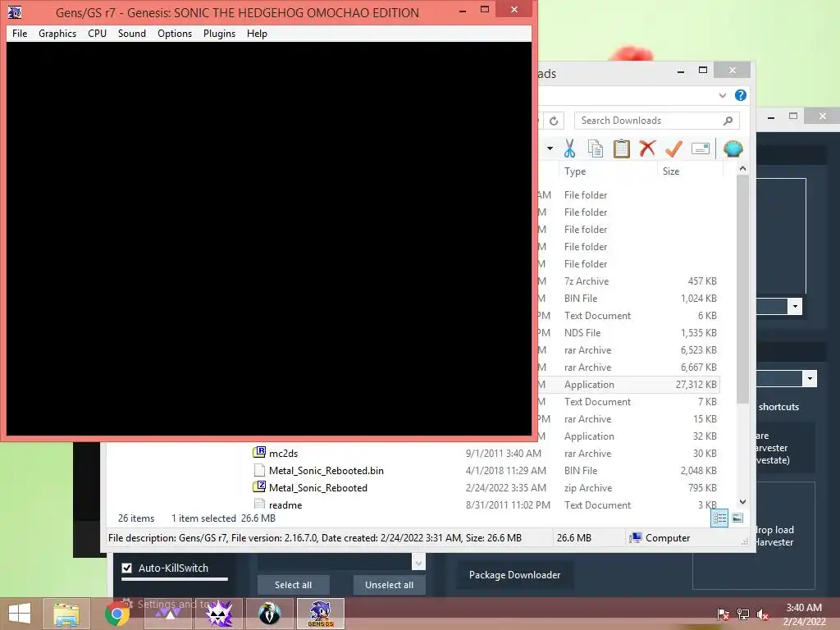Click the Paste clipboard icon in Explorer
This screenshot has height=630, width=840.
click(622, 148)
